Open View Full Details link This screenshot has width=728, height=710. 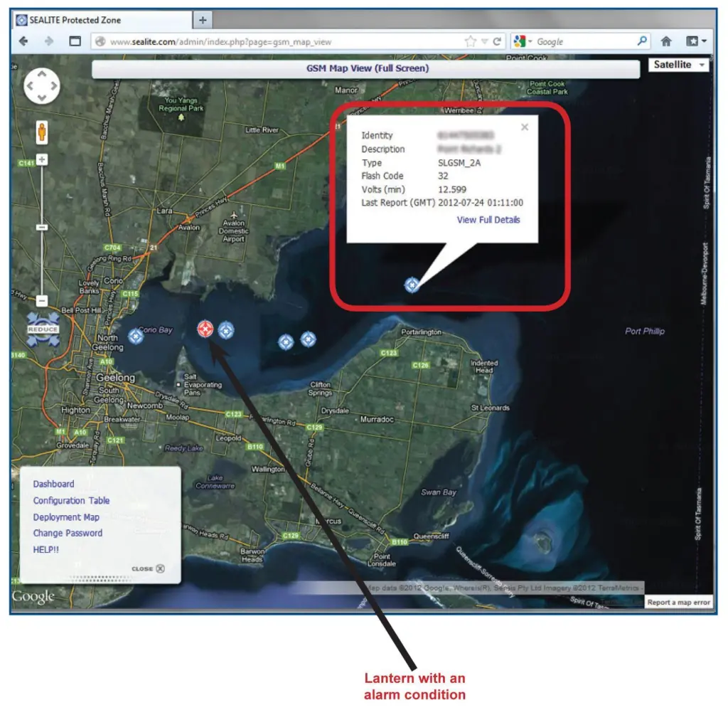[x=488, y=220]
